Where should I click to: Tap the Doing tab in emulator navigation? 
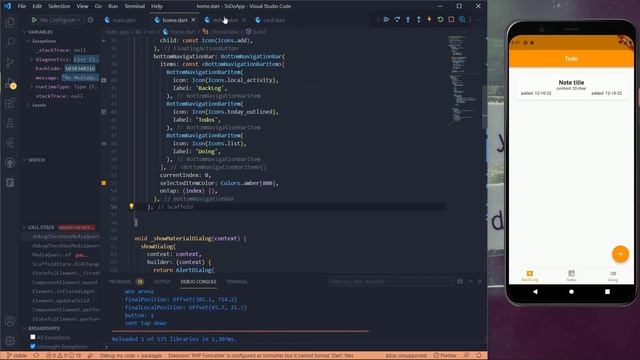pyautogui.click(x=613, y=276)
